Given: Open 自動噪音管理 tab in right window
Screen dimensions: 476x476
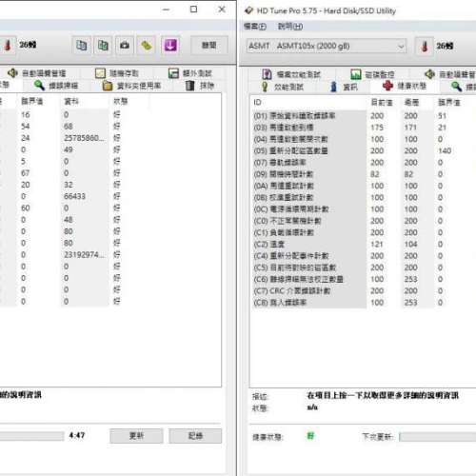Looking at the screenshot, I should tap(450, 74).
